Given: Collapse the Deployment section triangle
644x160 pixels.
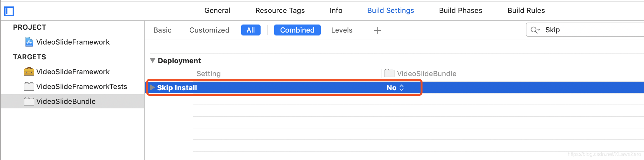Looking at the screenshot, I should 153,60.
